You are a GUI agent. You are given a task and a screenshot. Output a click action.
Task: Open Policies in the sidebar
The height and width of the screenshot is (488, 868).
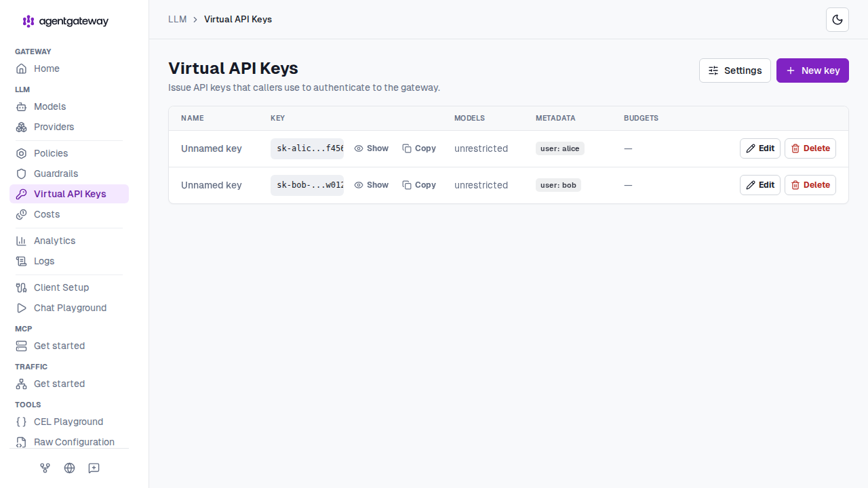pos(69,153)
